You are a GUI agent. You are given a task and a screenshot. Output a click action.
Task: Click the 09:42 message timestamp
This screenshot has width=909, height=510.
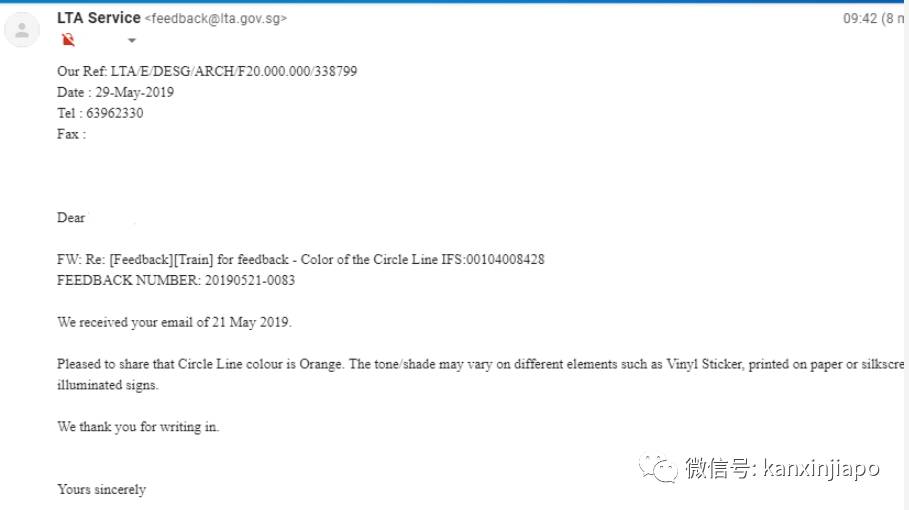tap(862, 18)
